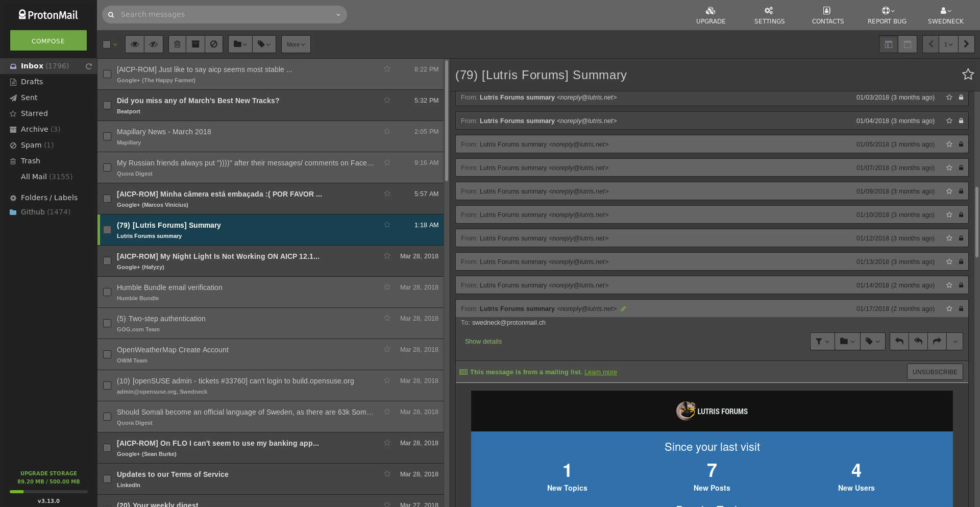
Task: Open Contacts from the top bar
Action: pyautogui.click(x=827, y=14)
